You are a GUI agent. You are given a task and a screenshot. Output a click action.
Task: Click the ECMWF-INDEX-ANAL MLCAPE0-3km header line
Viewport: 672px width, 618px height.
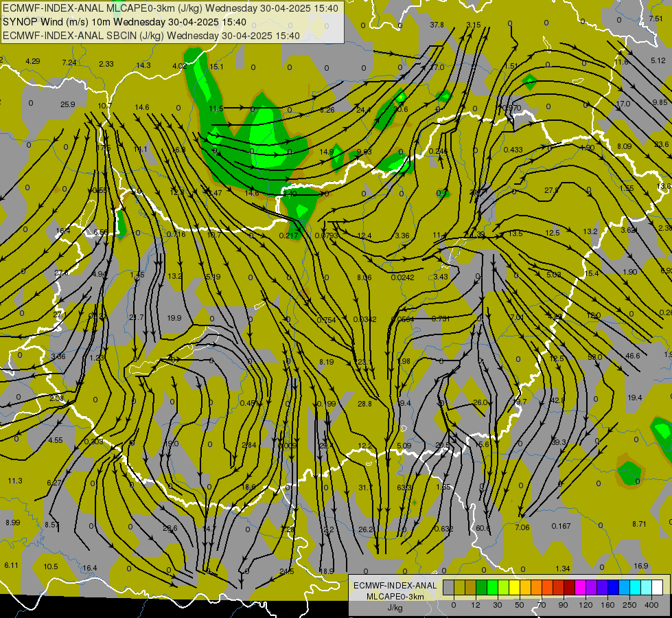coord(170,8)
